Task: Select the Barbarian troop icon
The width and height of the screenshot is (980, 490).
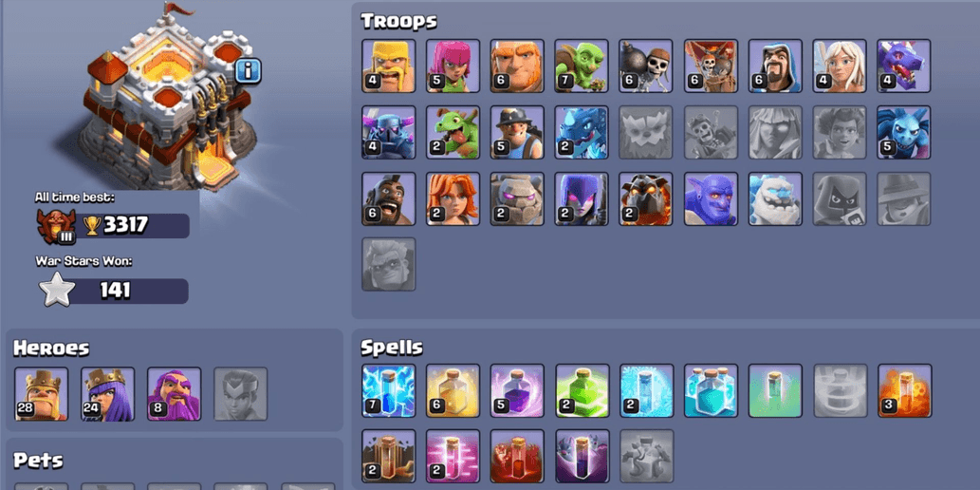Action: (389, 66)
